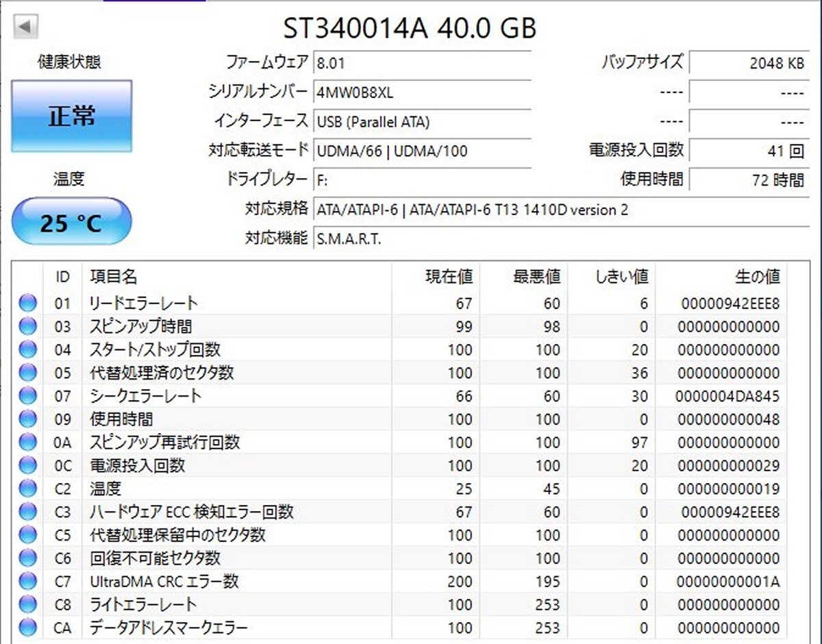The image size is (822, 644).
Task: Select the UltraDMA CRC エラー数 attribute name
Action: click(x=164, y=581)
